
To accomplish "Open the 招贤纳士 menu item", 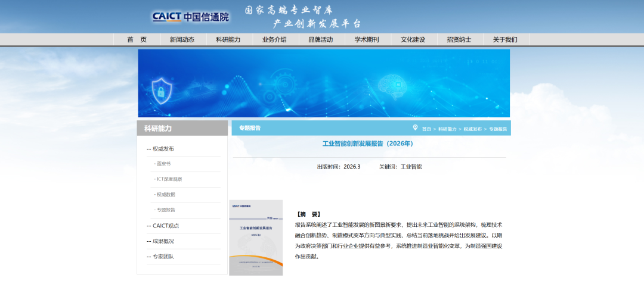I will (459, 40).
